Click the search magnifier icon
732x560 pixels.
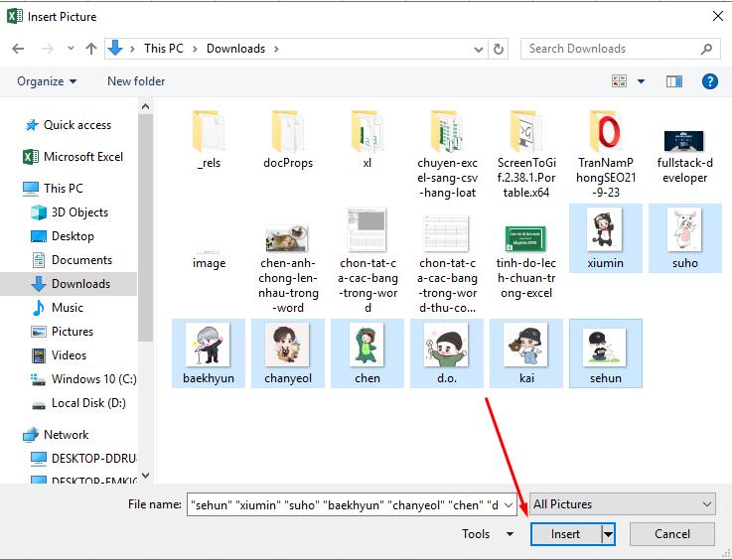706,49
